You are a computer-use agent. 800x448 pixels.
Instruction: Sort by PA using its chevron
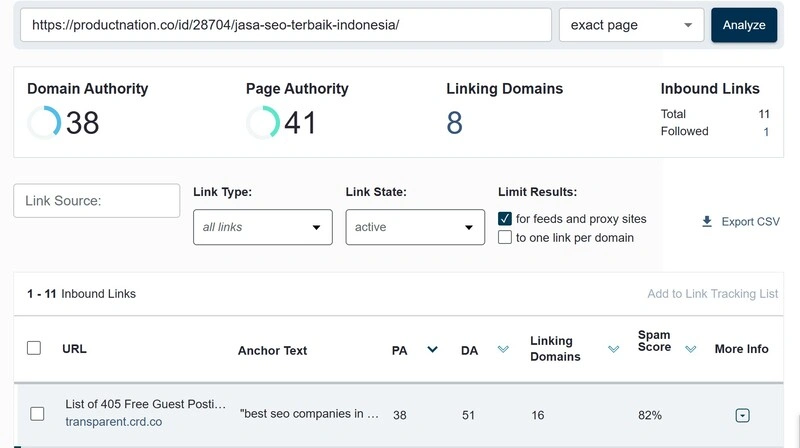(x=432, y=350)
